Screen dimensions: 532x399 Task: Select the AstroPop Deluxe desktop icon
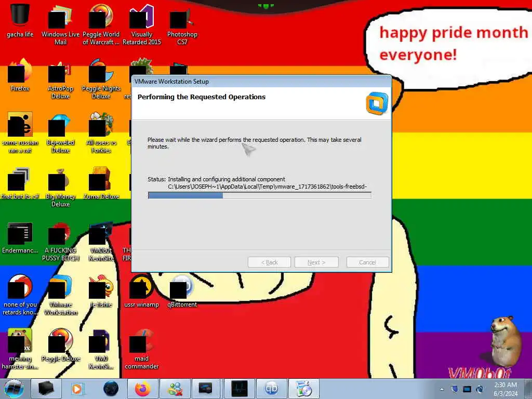coord(60,79)
